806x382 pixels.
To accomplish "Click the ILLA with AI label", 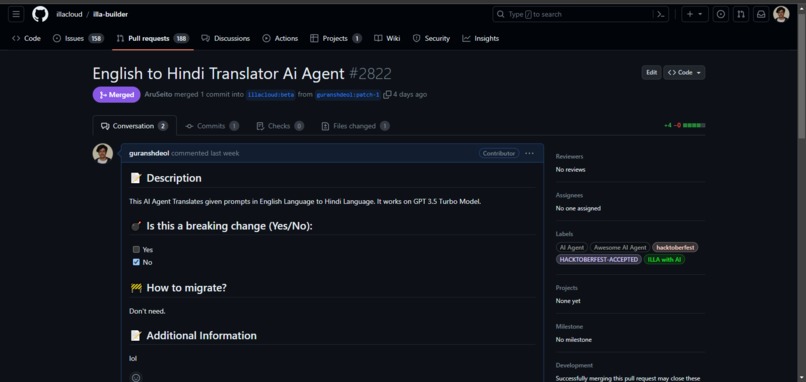I will (x=664, y=260).
